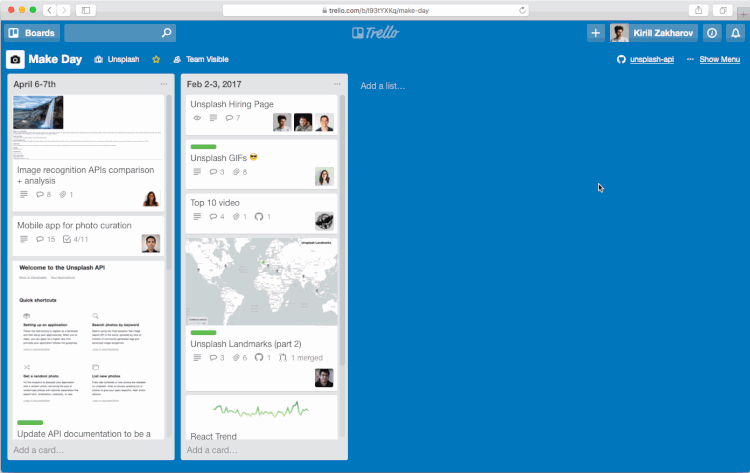Screen dimensions: 750x473
Task: Click 1 merged pull request badge
Action: pos(301,358)
